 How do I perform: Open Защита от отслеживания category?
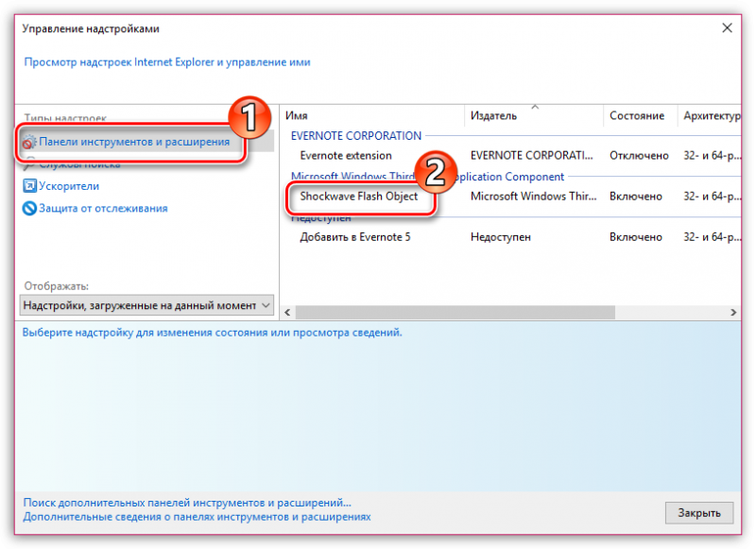(103, 208)
